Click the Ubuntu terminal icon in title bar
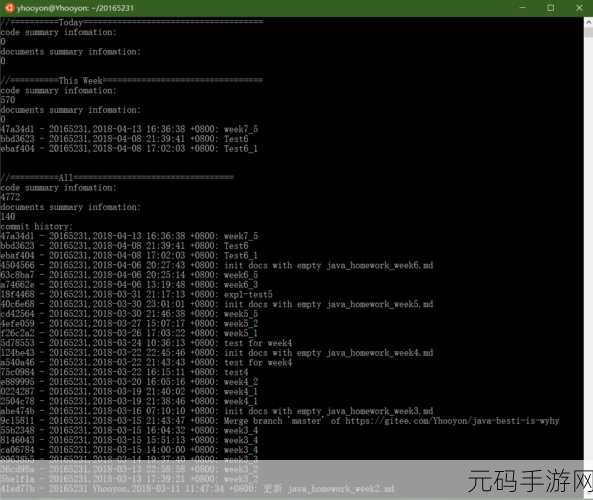This screenshot has height=500, width=593. pyautogui.click(x=9, y=8)
